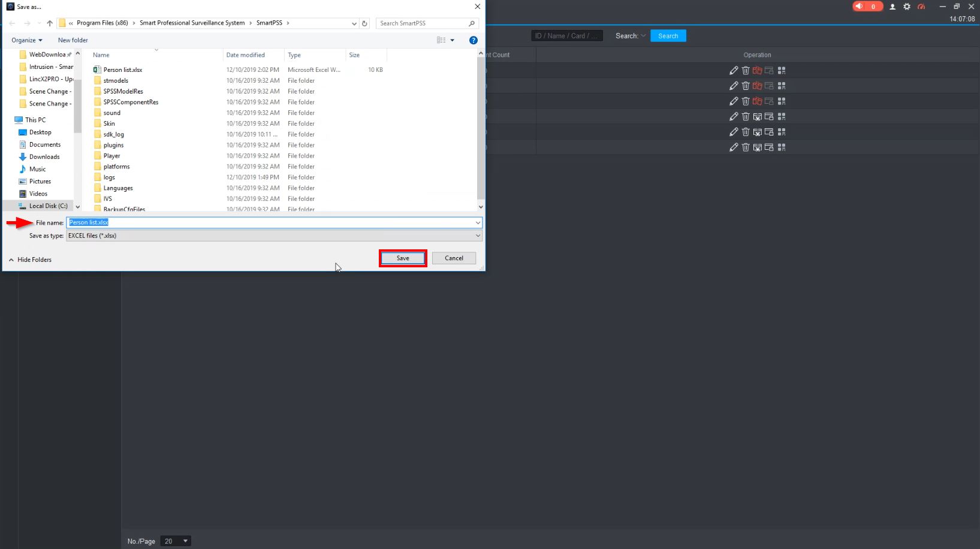Screen dimensions: 980x549
Task: Select the Person list.xlsx file
Action: click(122, 70)
